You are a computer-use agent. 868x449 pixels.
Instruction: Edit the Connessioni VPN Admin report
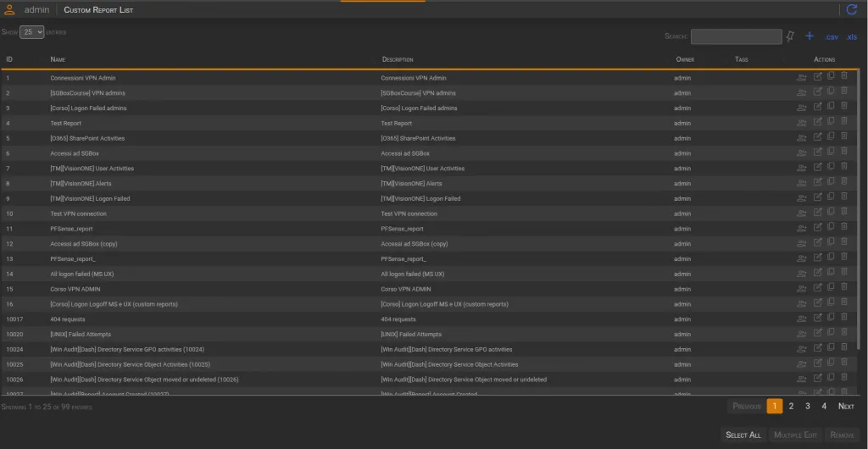coord(818,77)
